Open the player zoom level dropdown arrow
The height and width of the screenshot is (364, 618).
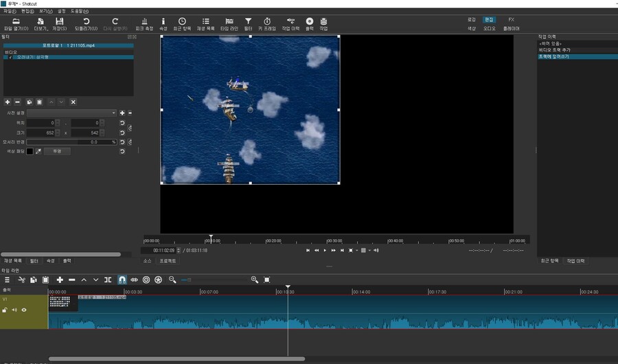pos(356,251)
